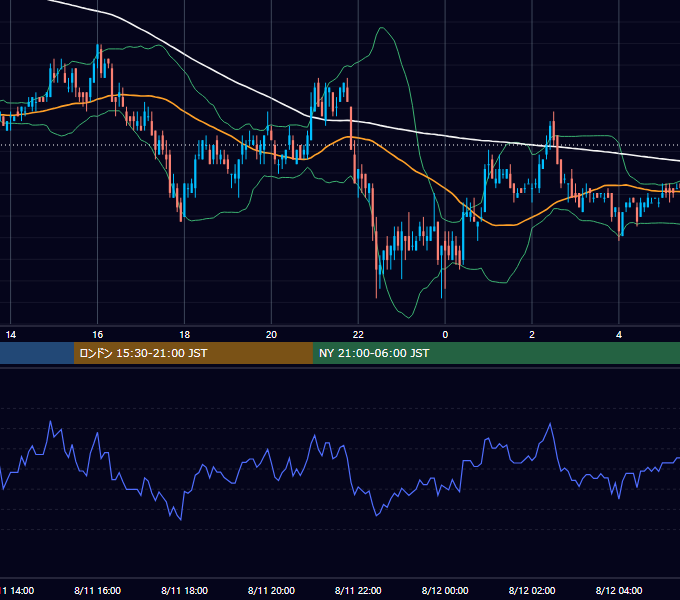
Task: Click the 8/11 16:00 date label
Action: pyautogui.click(x=98, y=590)
